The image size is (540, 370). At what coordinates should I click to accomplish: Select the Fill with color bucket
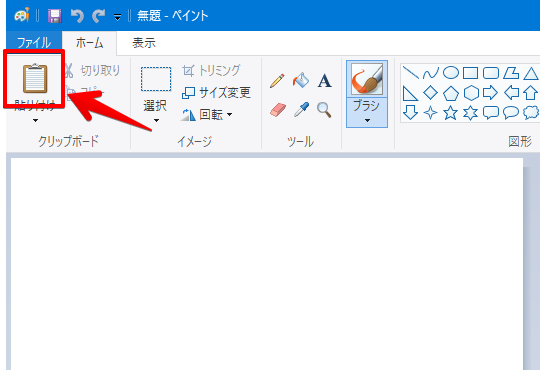point(301,80)
